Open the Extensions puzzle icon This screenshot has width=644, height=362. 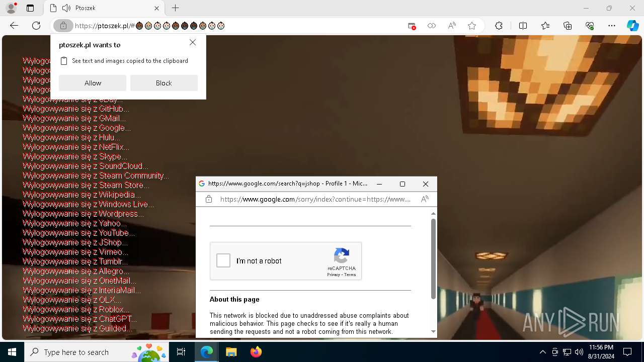[x=499, y=26]
